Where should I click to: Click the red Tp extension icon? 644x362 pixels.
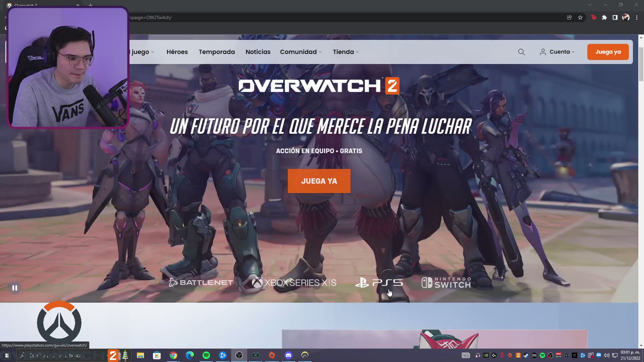click(x=593, y=17)
